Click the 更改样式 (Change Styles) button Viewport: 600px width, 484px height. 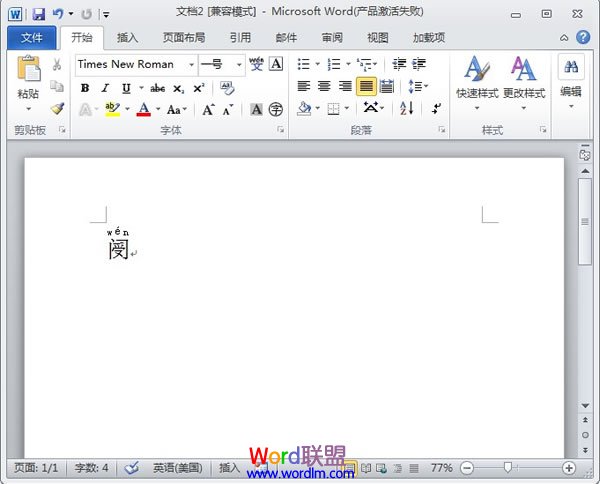524,82
